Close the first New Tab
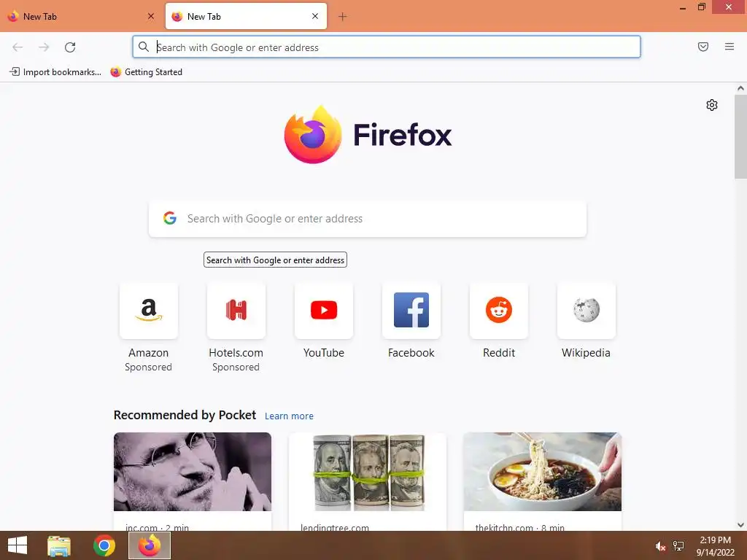 coord(151,16)
